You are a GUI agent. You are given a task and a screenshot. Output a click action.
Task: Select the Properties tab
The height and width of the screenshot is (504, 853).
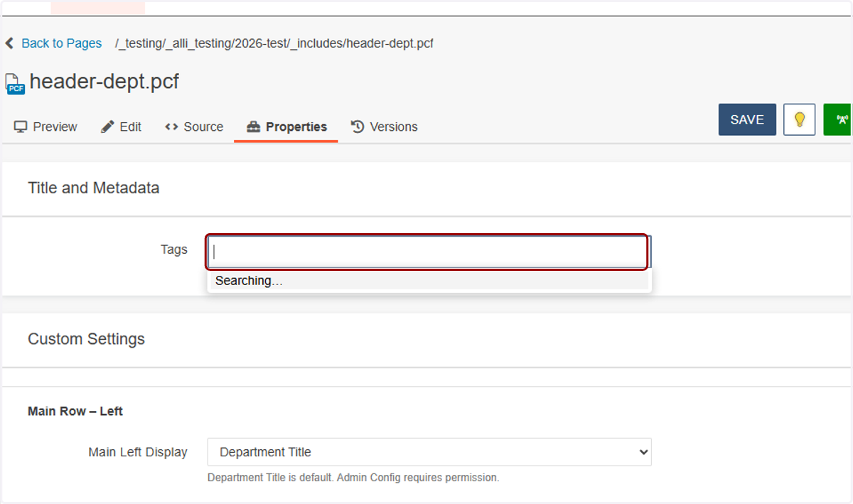click(x=286, y=127)
